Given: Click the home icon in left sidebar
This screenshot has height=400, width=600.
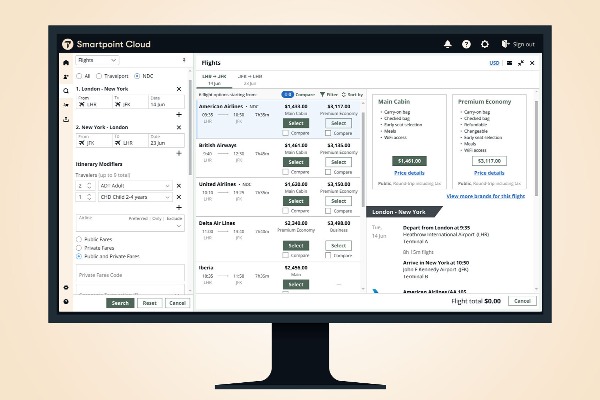Looking at the screenshot, I should point(66,62).
